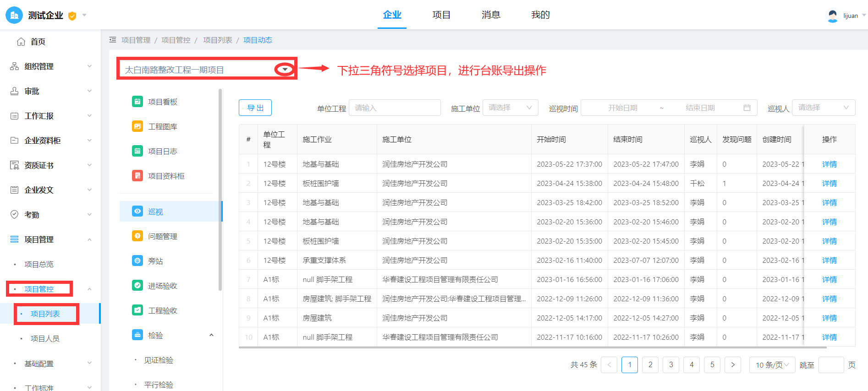Open 项目总览 in sidebar

(x=39, y=264)
